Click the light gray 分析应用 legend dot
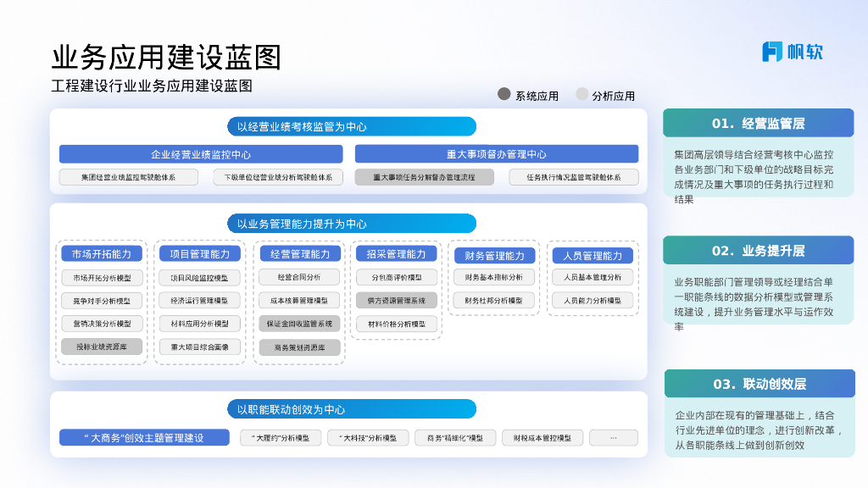 point(581,95)
